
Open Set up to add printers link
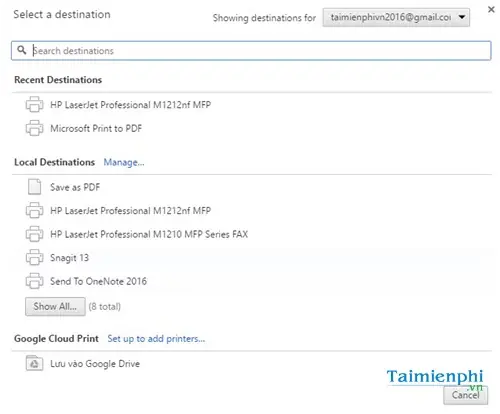(156, 339)
